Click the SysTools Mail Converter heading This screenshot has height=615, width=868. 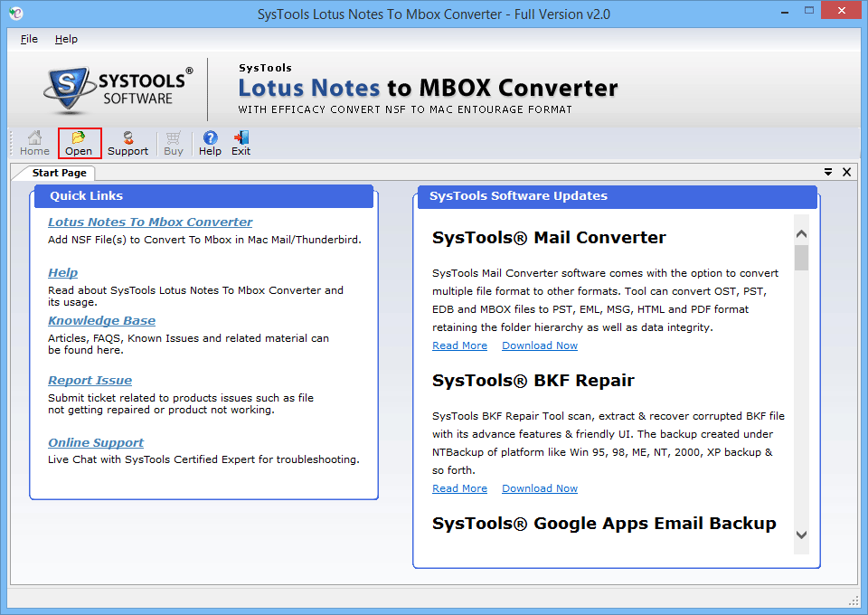tap(549, 238)
